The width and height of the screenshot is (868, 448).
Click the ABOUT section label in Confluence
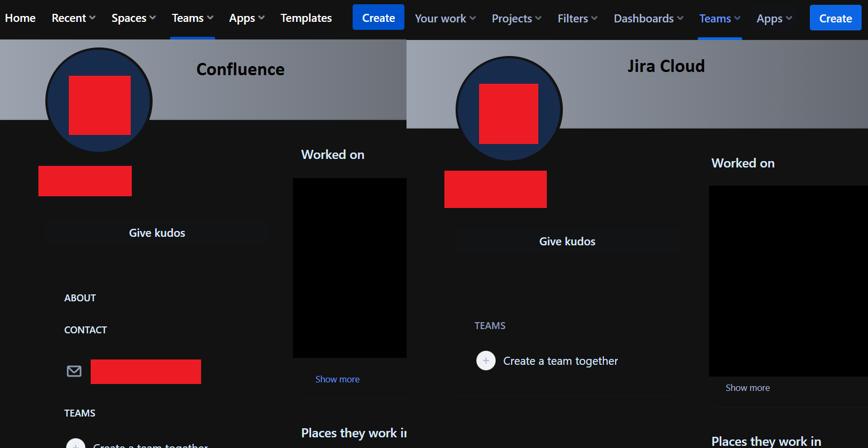click(80, 298)
